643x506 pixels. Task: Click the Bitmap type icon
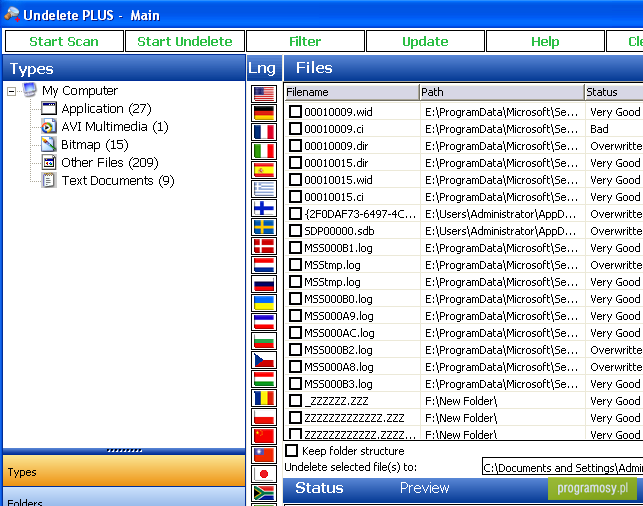click(48, 144)
